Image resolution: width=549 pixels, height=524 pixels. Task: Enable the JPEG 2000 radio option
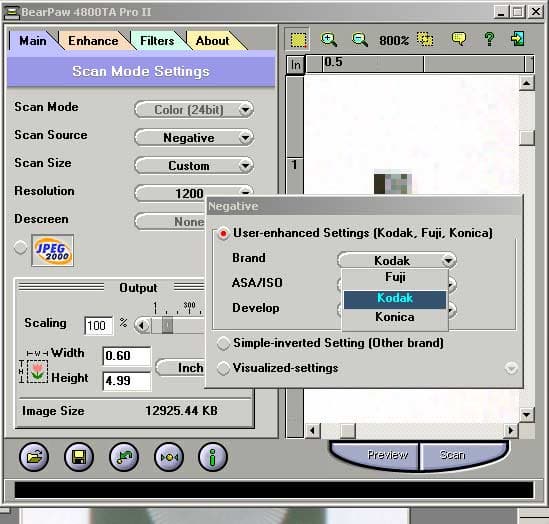coord(20,247)
